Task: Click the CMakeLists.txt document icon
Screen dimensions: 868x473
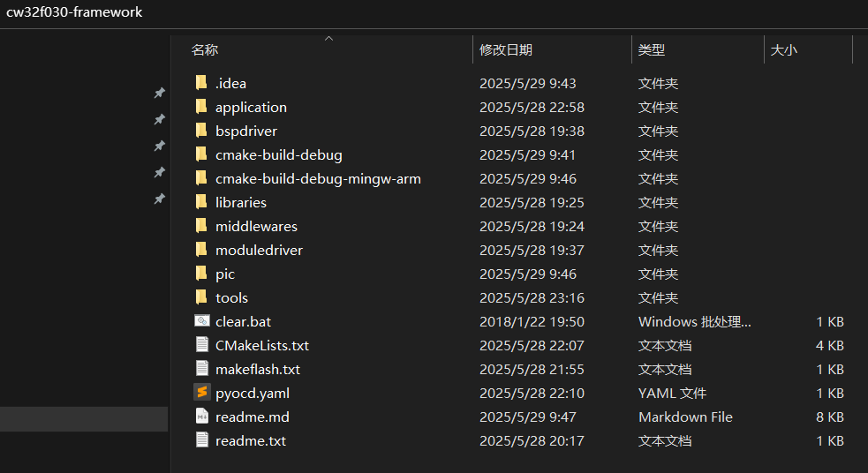Action: point(202,345)
